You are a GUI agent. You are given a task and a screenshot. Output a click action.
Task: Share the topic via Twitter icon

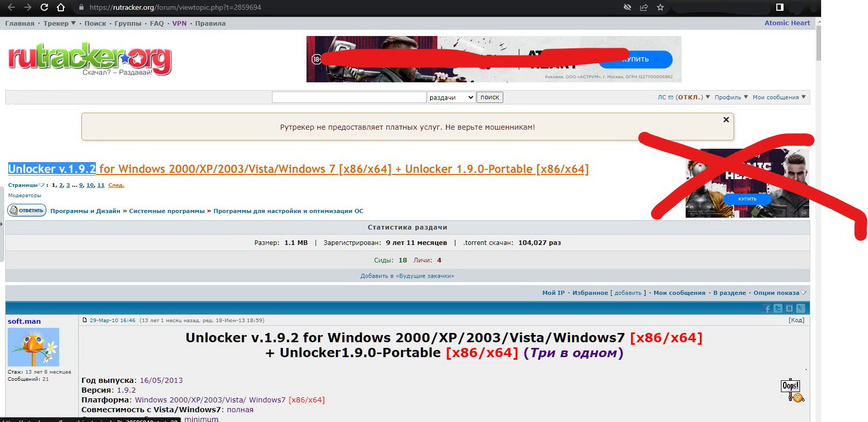coord(778,308)
